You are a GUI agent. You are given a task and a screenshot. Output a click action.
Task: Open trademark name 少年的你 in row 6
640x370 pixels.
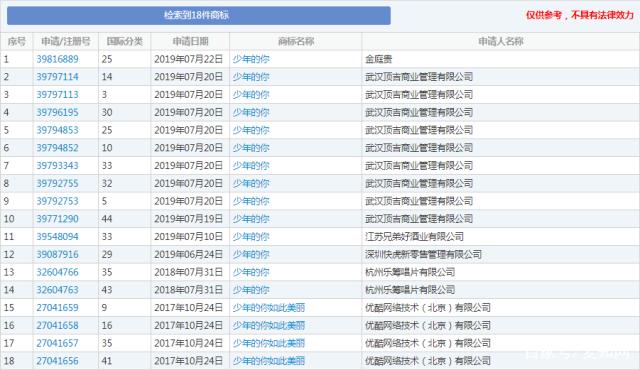pos(251,148)
